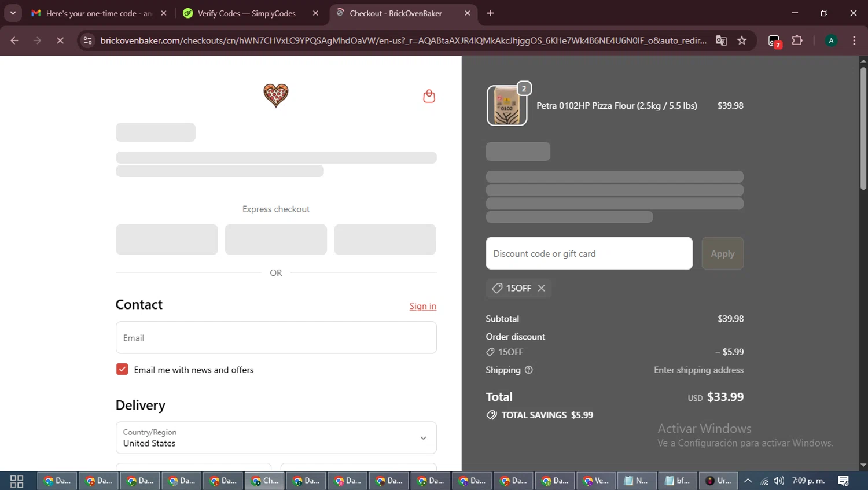The image size is (868, 490).
Task: Open the volume speaker tray icon
Action: pyautogui.click(x=779, y=481)
